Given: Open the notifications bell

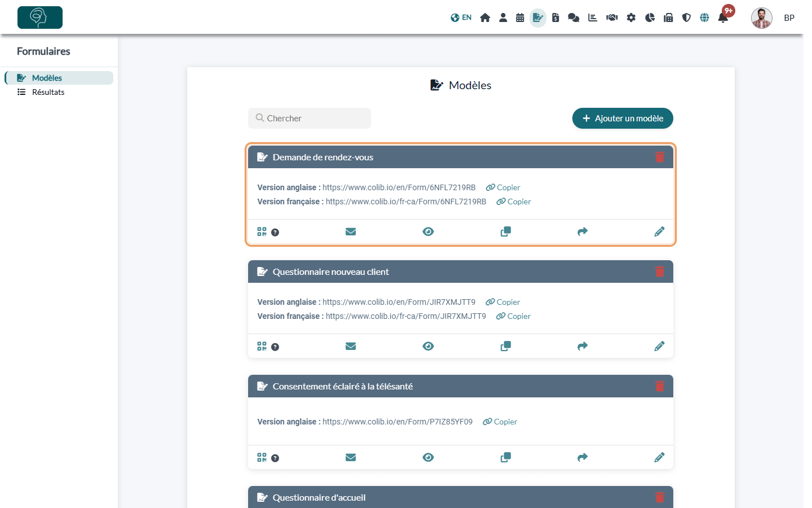Looking at the screenshot, I should click(723, 17).
